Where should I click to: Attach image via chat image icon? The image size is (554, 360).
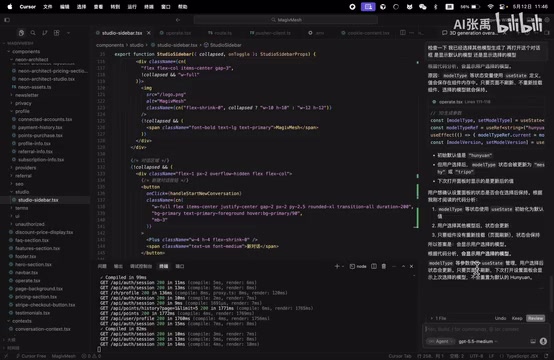pos(533,341)
